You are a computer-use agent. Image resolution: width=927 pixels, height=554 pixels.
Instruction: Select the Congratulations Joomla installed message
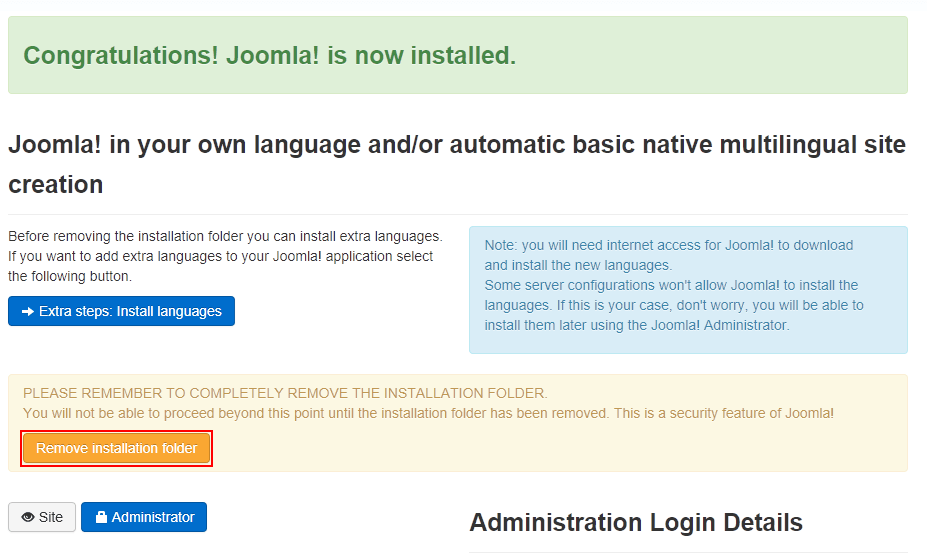click(270, 56)
